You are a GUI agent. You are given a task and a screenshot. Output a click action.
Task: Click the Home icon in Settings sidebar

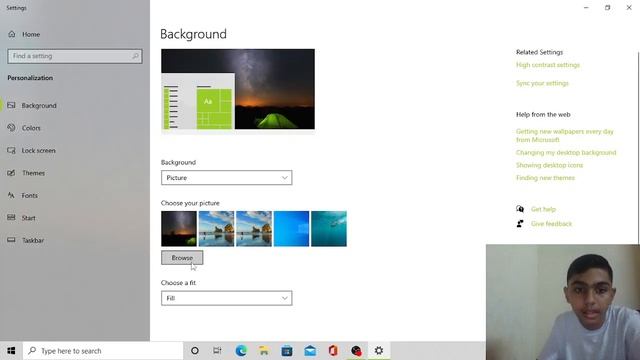12,34
